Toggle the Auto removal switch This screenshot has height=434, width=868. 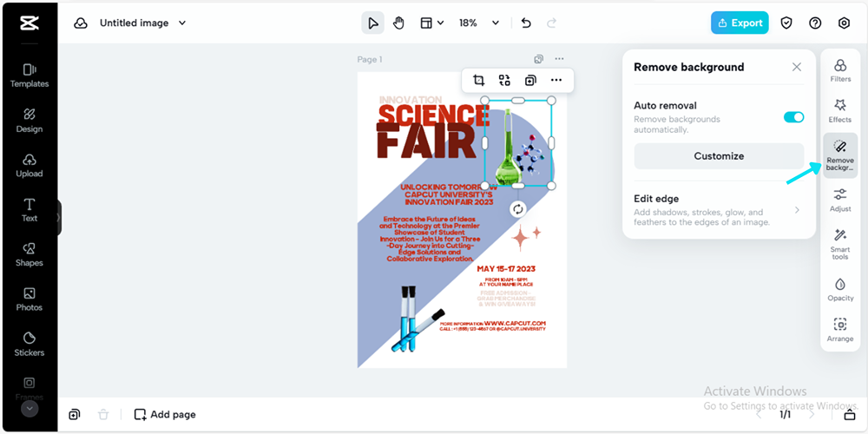pos(794,117)
